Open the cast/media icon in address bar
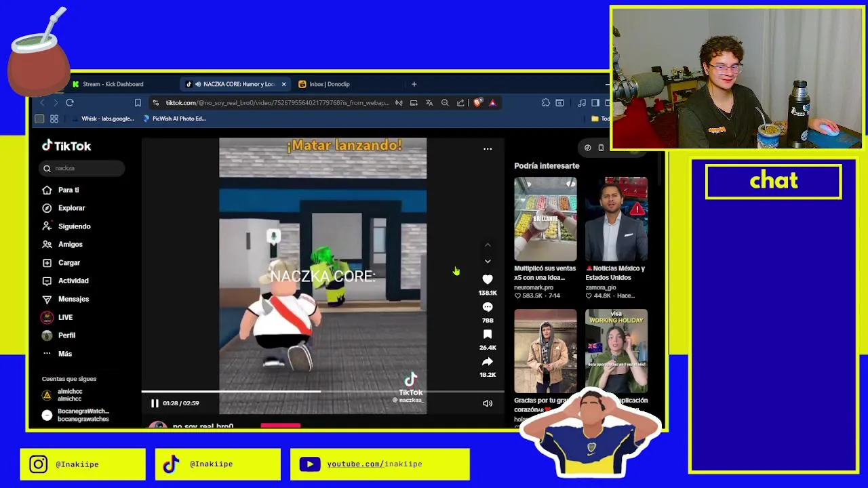868x488 pixels. coord(414,102)
